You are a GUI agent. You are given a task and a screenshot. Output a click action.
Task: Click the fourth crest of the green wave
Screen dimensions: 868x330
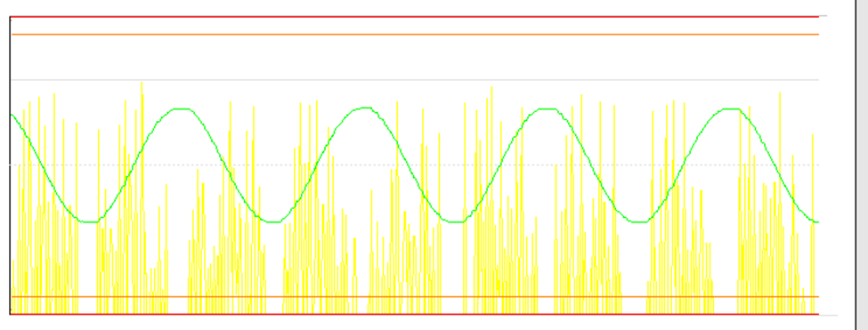pos(731,109)
